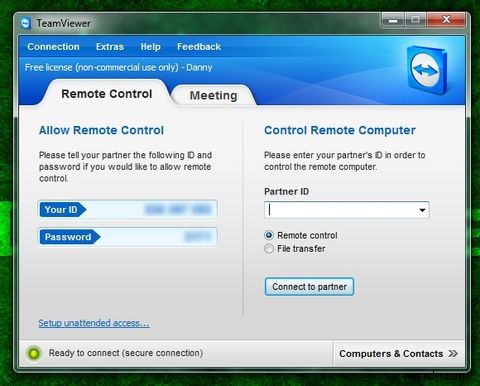Select the Remote control radio button
Image resolution: width=480 pixels, height=386 pixels.
click(269, 235)
